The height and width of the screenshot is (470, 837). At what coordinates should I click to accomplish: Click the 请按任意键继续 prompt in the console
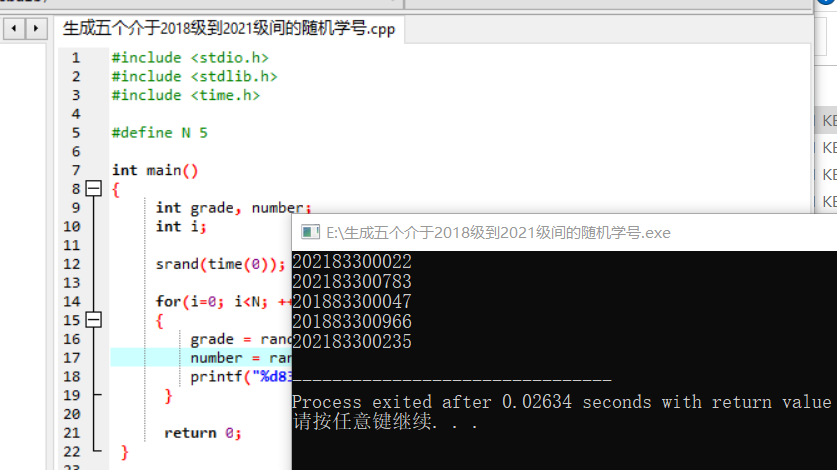pos(384,422)
